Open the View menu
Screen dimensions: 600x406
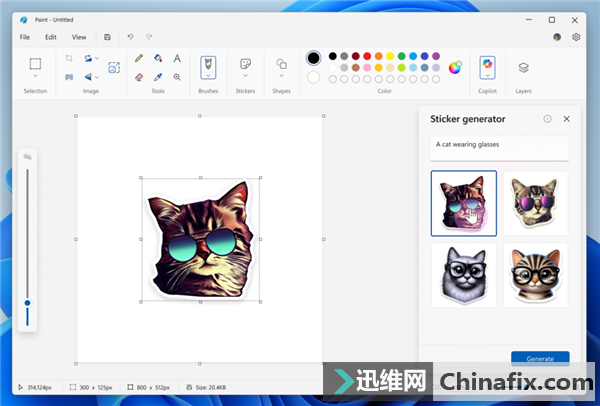79,37
